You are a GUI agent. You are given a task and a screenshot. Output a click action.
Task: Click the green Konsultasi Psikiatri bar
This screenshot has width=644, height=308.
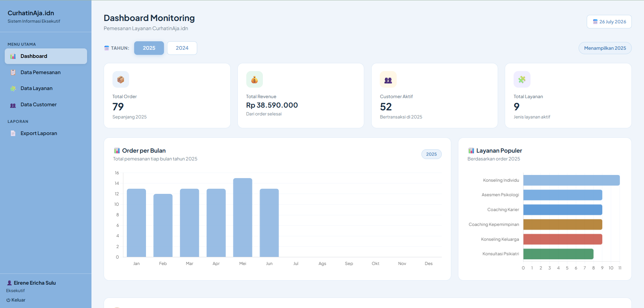pyautogui.click(x=558, y=254)
